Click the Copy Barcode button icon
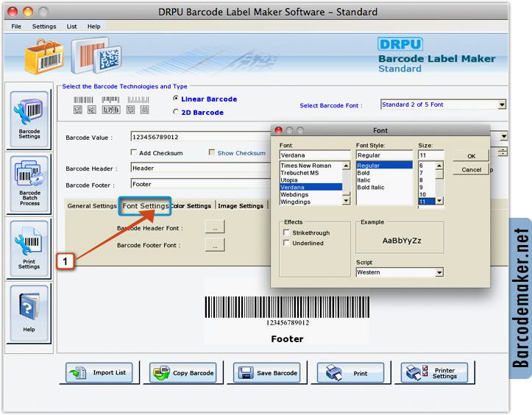Screen dimensions: 532x415 (161, 372)
